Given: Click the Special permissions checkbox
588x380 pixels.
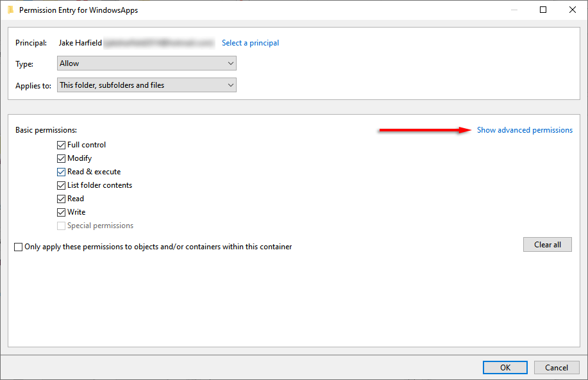Looking at the screenshot, I should pos(61,226).
